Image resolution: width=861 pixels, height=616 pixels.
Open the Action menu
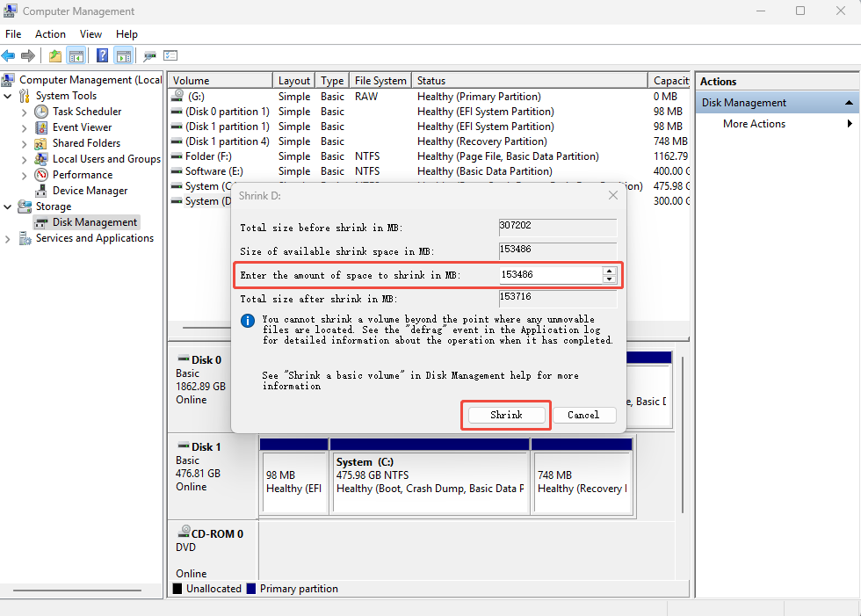(x=50, y=34)
